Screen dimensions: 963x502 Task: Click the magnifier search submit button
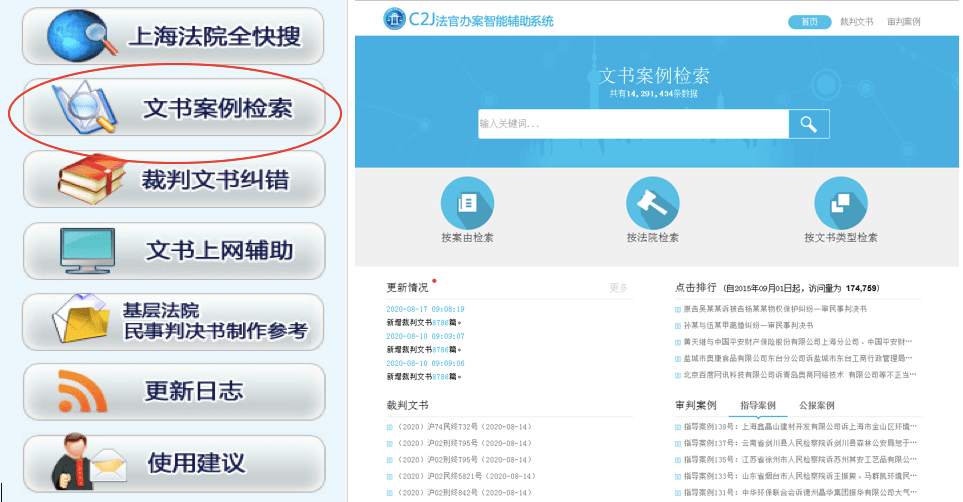tap(809, 124)
